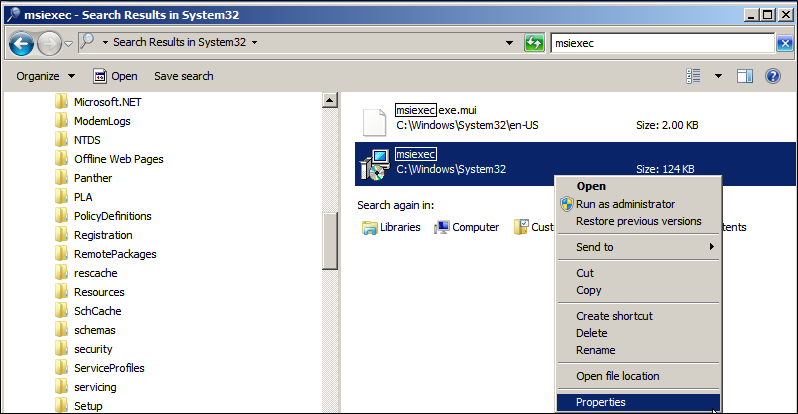Choose Copy from the context menu
Screen dimensions: 798x414
click(638, 290)
